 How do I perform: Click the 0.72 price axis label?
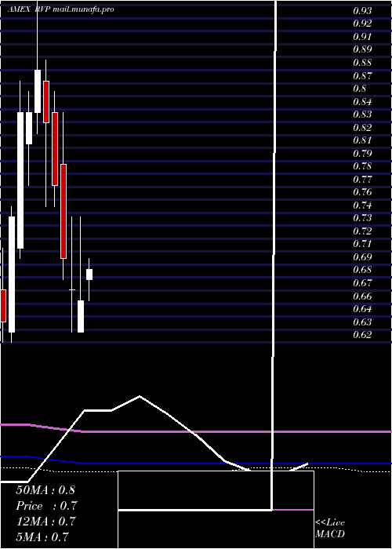362,231
